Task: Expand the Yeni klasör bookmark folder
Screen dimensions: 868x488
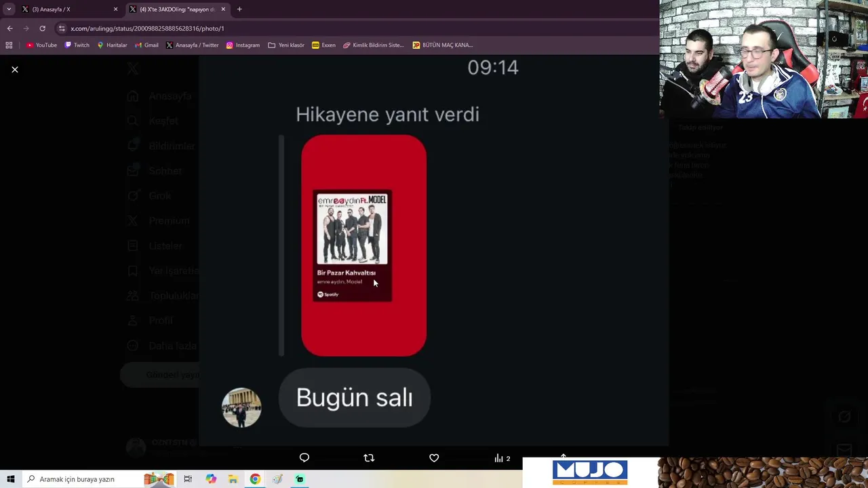Action: (286, 45)
